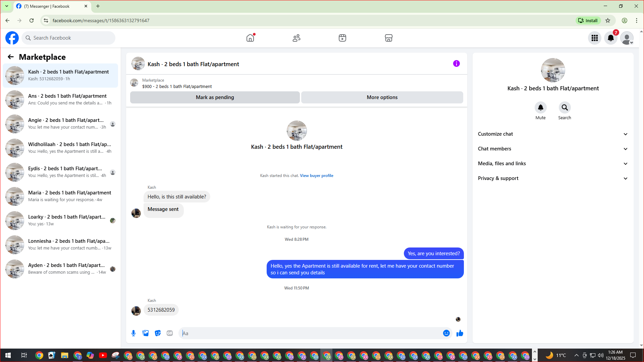Image resolution: width=644 pixels, height=362 pixels.
Task: Bookmark this tab star icon
Action: tap(608, 20)
